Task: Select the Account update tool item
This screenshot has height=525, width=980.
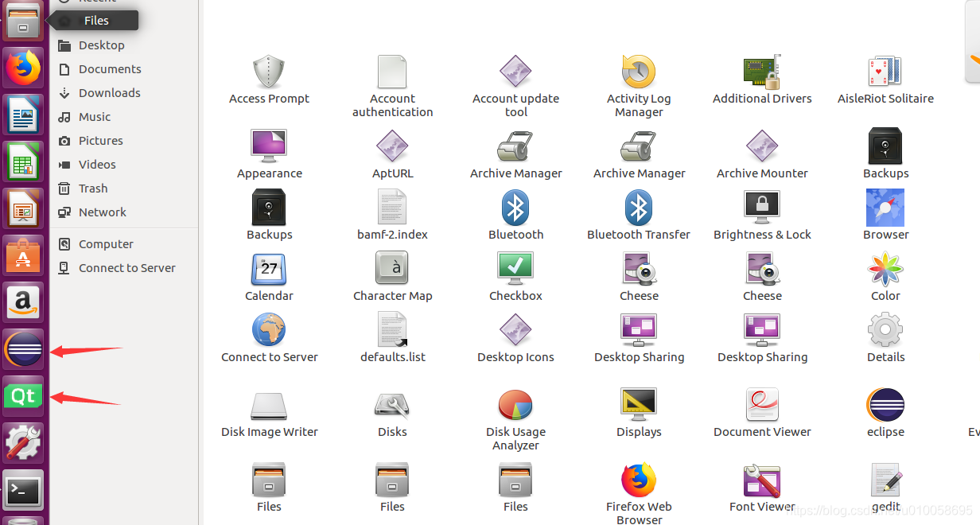Action: point(515,72)
